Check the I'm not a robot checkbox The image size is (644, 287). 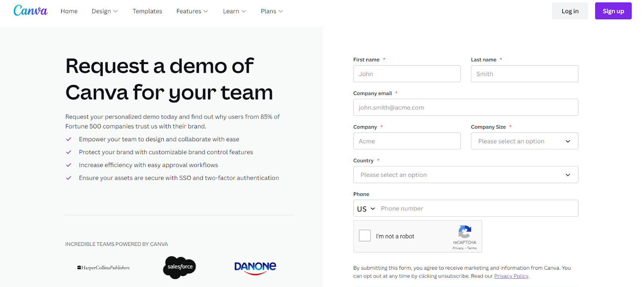[365, 235]
